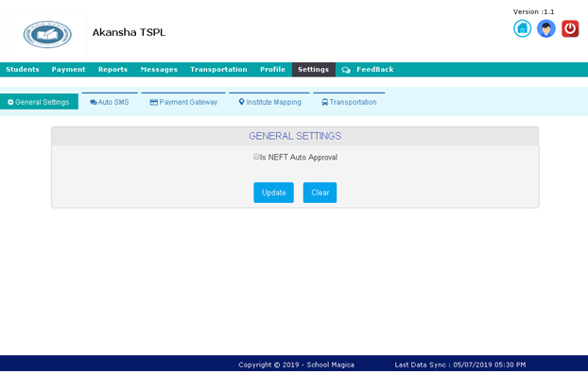Switch to Auto SMS tab
This screenshot has height=374, width=588.
tap(110, 102)
